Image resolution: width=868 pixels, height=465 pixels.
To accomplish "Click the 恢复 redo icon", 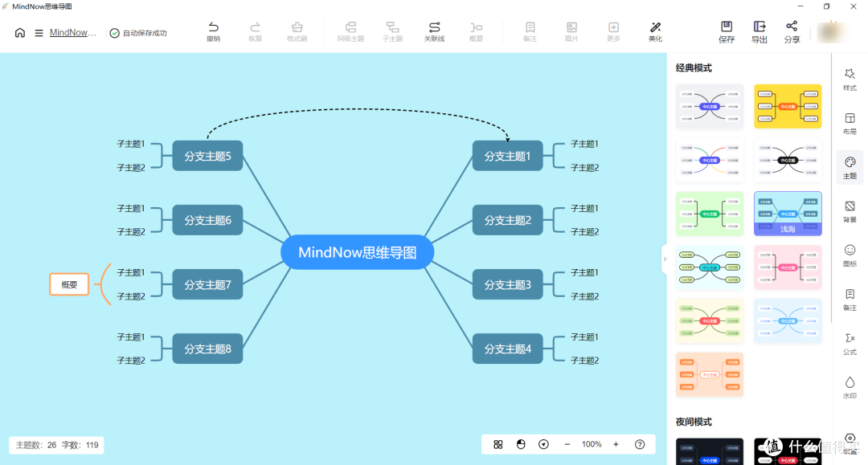I will pos(256,32).
